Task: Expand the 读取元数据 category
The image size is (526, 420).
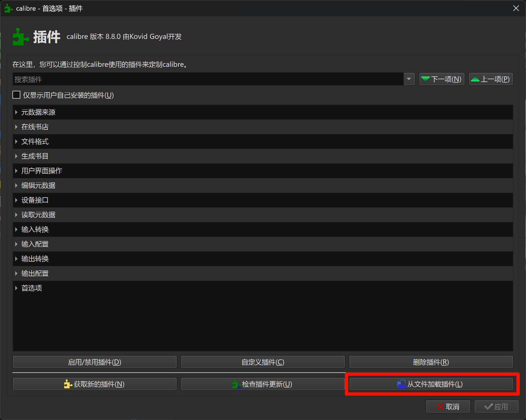Action: tap(16, 215)
